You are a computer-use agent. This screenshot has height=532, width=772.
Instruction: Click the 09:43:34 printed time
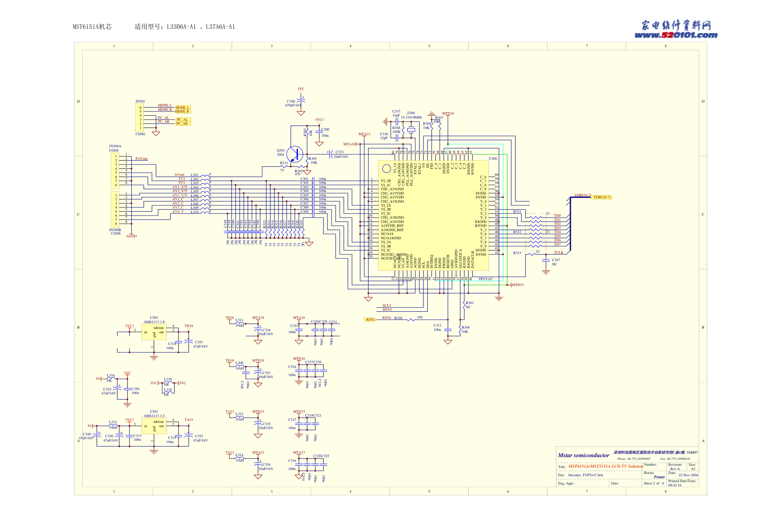click(675, 485)
